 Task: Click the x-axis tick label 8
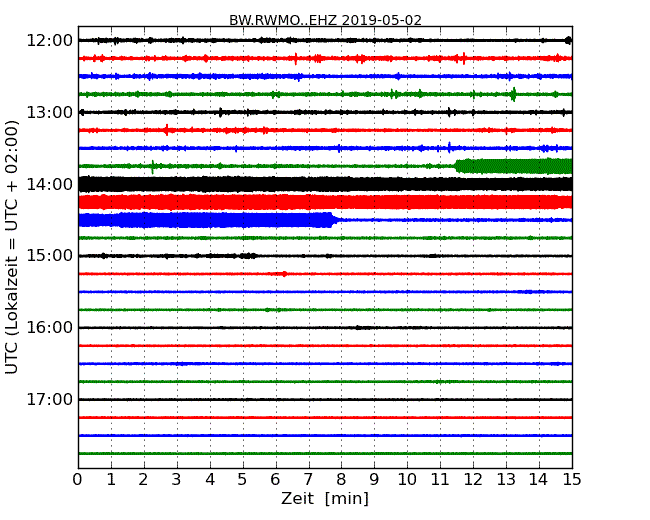click(341, 480)
